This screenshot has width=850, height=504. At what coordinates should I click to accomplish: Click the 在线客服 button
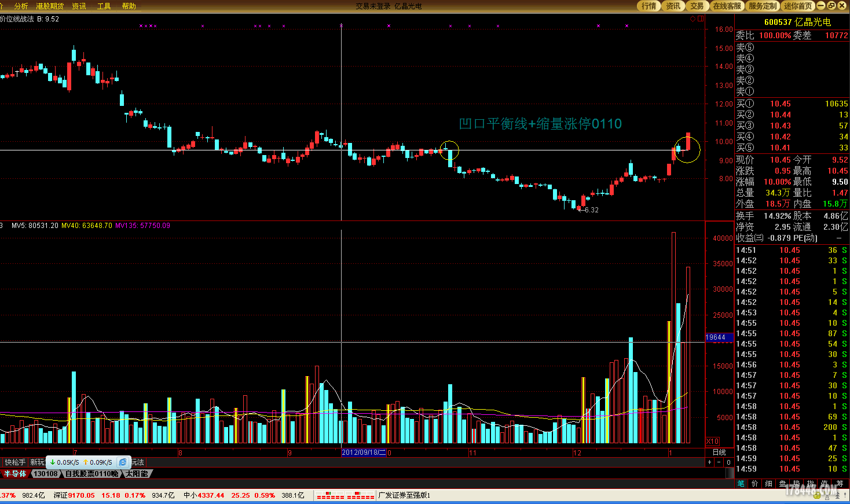[x=727, y=6]
